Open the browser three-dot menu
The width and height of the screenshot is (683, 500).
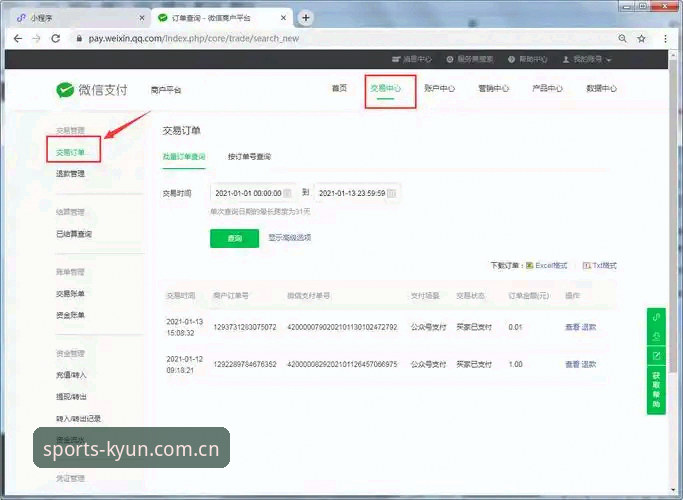(x=665, y=38)
